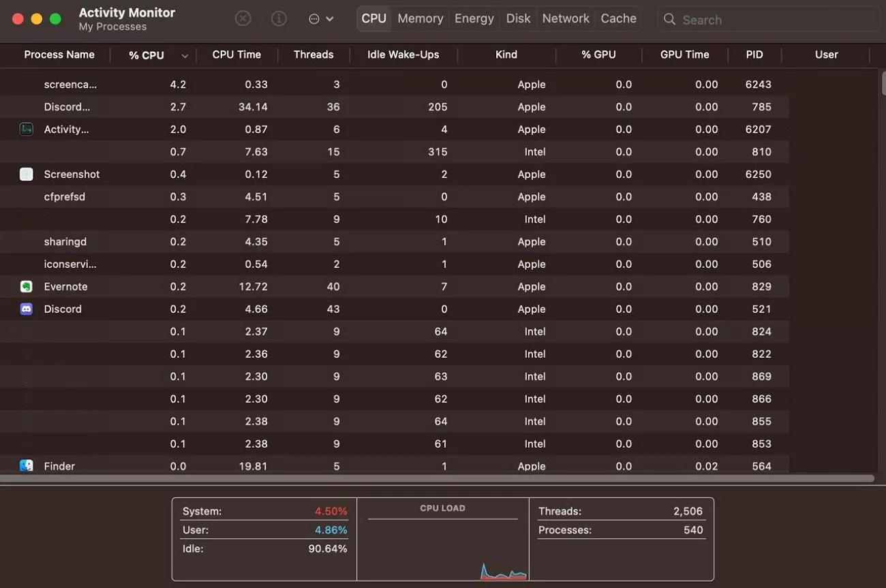Minimize the window with the yellow button
Screen dimensions: 886x588
(x=37, y=19)
